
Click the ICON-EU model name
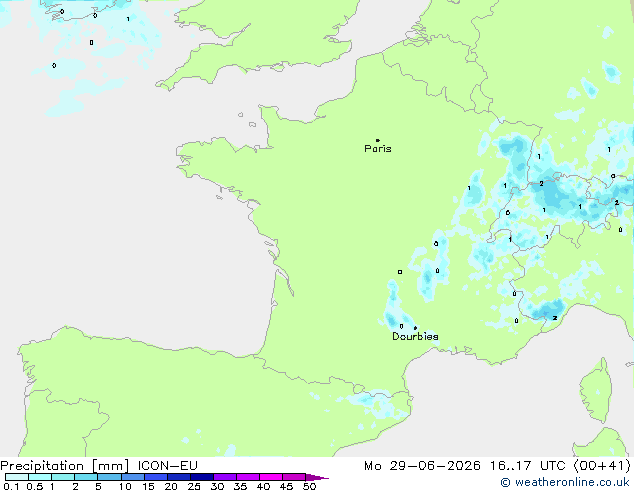[167, 466]
